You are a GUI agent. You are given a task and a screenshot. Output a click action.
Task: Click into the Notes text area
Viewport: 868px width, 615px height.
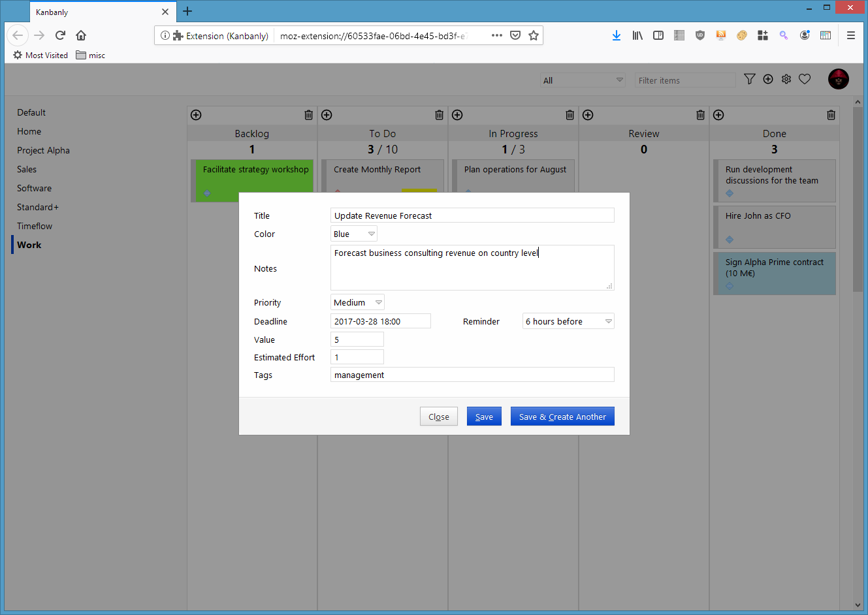[472, 268]
